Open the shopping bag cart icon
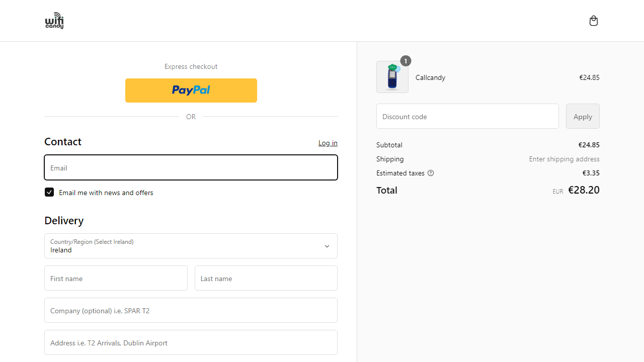This screenshot has height=362, width=644. (594, 21)
